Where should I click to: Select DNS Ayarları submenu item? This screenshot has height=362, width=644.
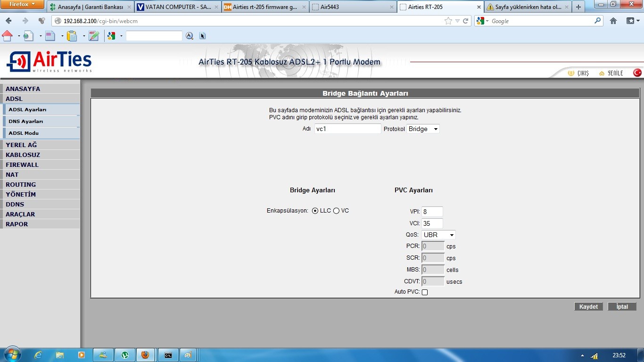pyautogui.click(x=41, y=121)
